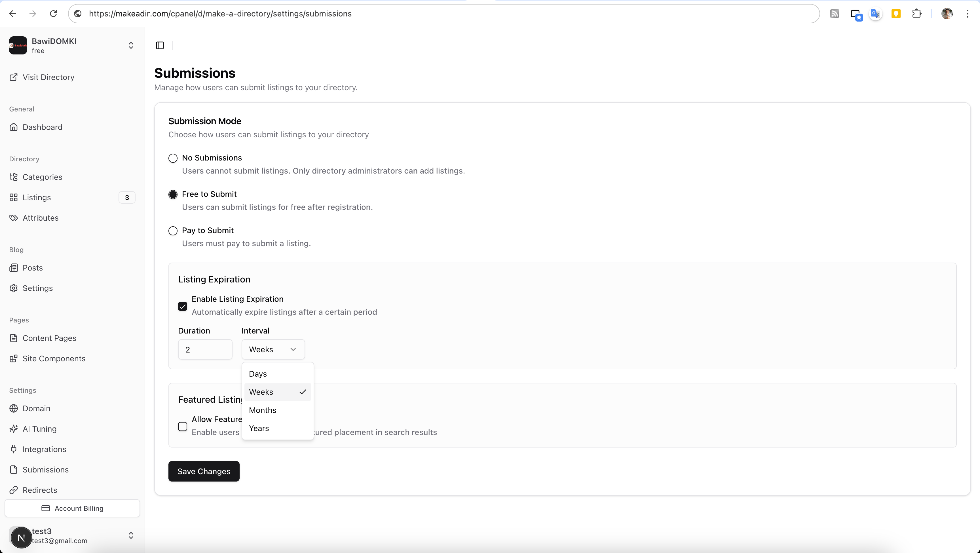
Task: Click the browser extensions puzzle icon
Action: tap(916, 14)
